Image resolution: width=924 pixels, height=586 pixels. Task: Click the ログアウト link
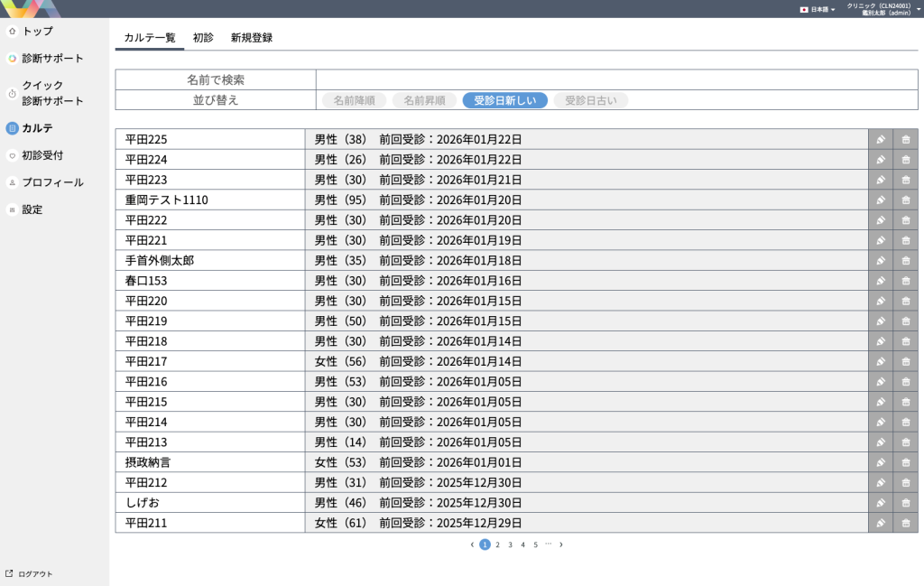click(35, 573)
